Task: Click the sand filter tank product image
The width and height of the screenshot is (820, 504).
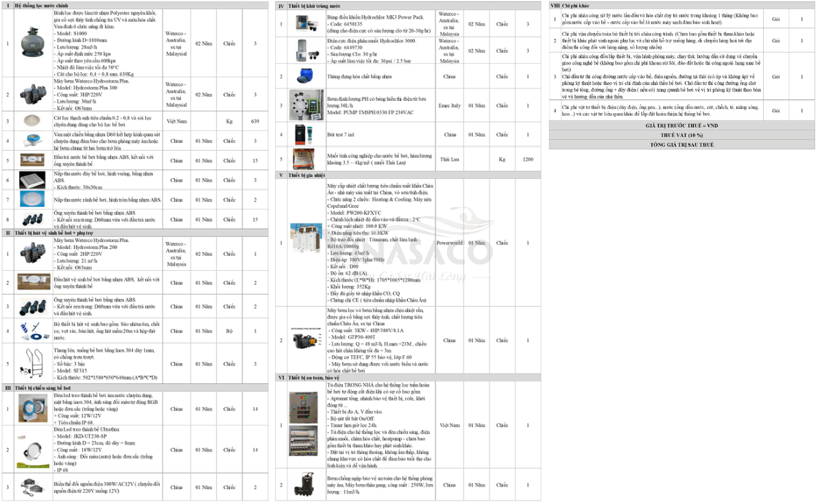Action: [x=32, y=43]
